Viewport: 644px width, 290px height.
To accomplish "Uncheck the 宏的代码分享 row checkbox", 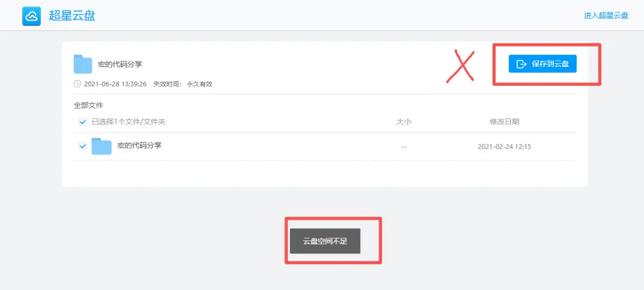I will pyautogui.click(x=82, y=146).
